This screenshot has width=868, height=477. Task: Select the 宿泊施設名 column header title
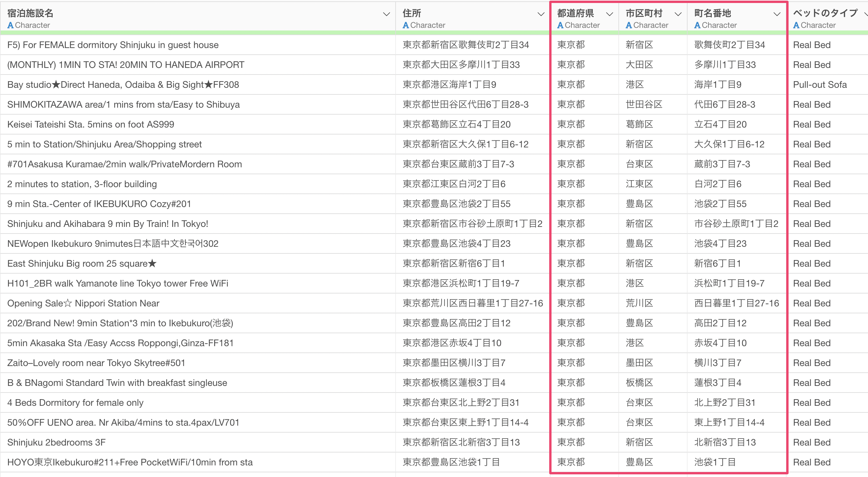click(x=30, y=13)
